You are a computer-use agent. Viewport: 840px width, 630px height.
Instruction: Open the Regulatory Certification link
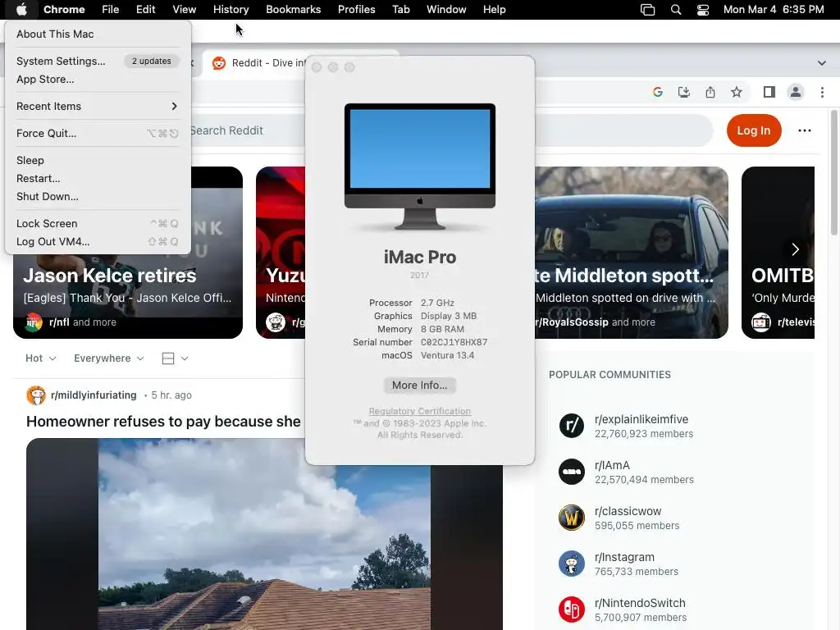pos(419,411)
